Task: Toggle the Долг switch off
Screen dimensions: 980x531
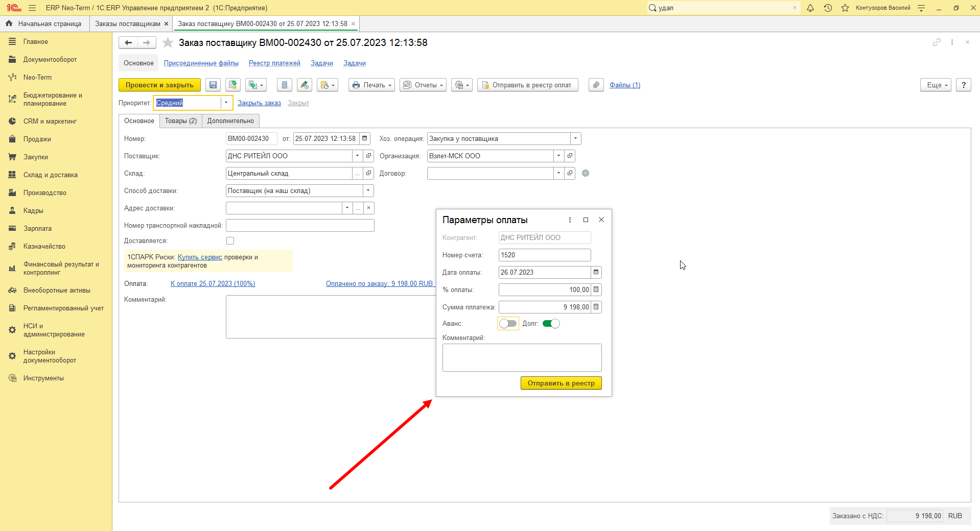Action: [551, 324]
